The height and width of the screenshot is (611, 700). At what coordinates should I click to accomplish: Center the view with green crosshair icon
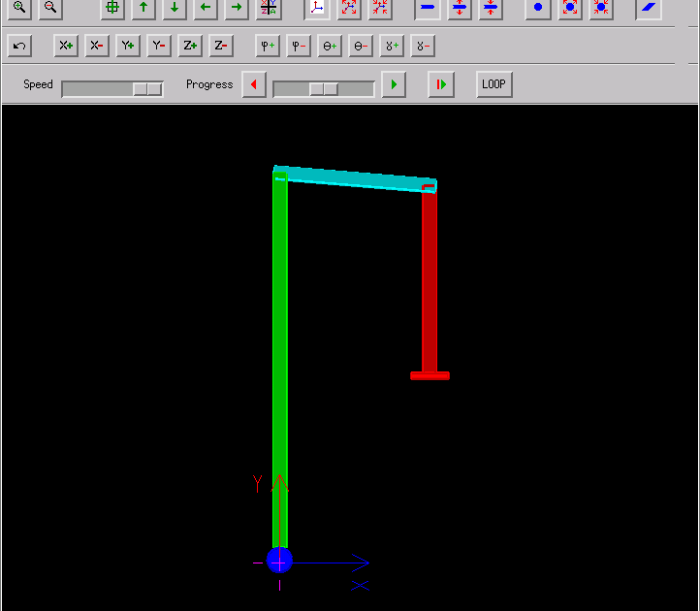point(112,7)
